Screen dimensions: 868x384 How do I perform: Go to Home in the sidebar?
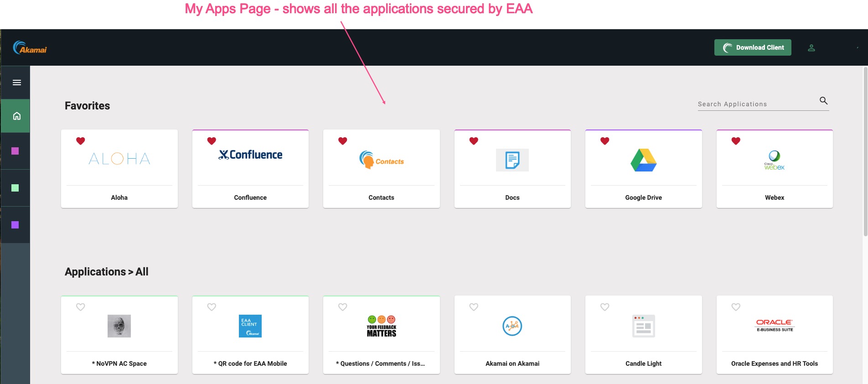point(17,116)
